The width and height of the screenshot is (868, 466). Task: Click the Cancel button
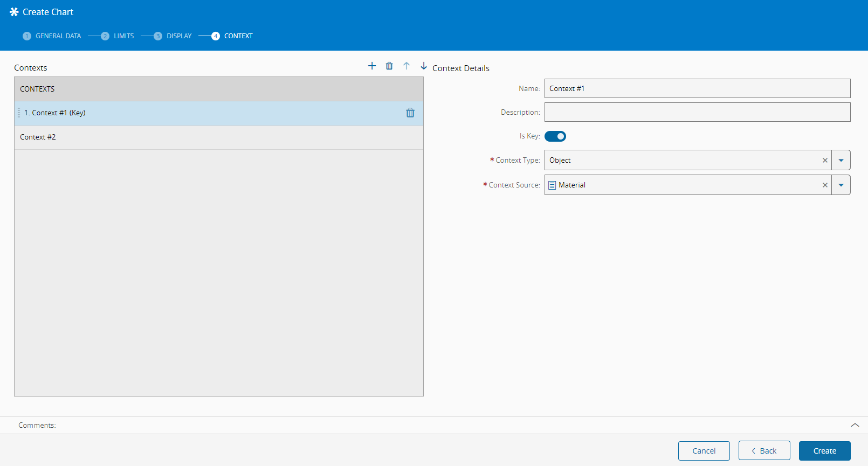tap(704, 451)
